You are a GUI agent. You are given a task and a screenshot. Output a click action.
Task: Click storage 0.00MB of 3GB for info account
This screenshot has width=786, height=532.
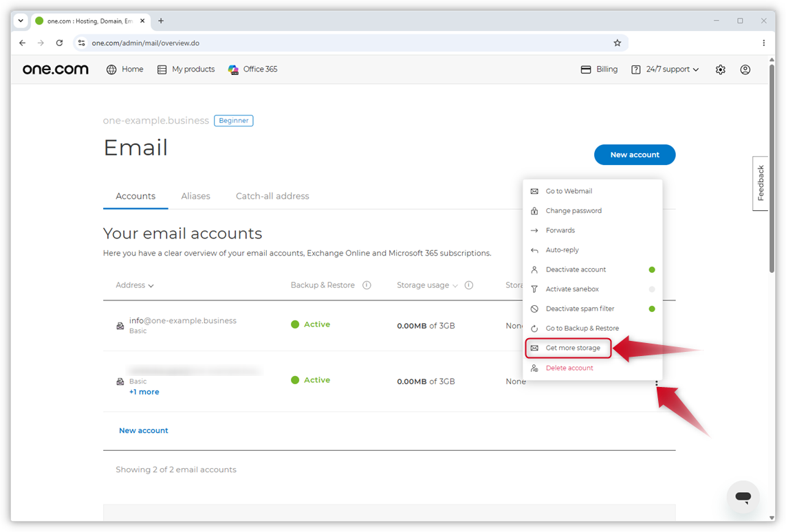point(426,326)
